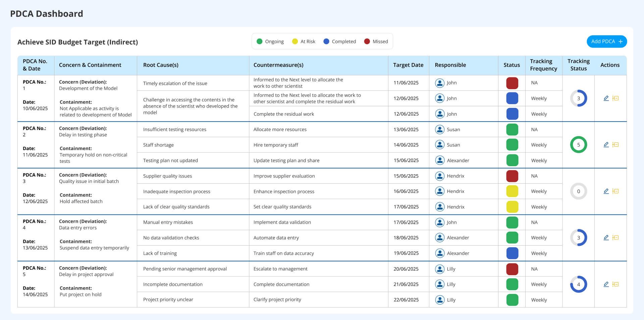Screen dimensions: 644x320
Task: Open the frequency dropdown for 'Update testing plan and share'
Action: (539, 160)
